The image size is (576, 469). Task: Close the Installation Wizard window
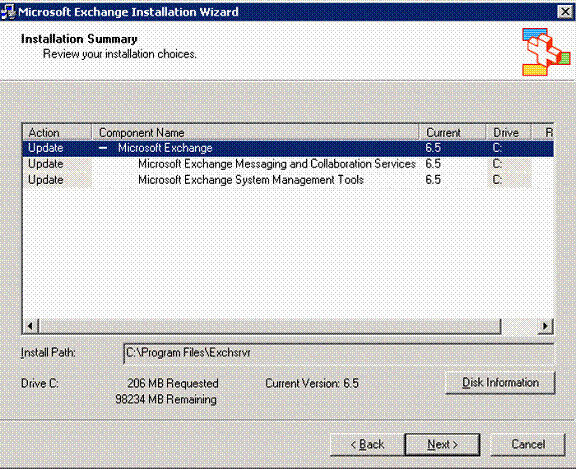(x=565, y=12)
